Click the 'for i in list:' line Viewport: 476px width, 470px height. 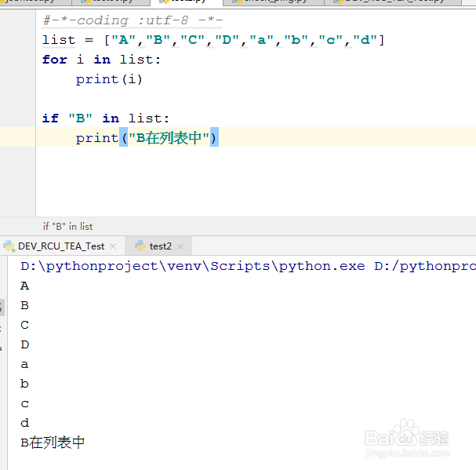101,60
